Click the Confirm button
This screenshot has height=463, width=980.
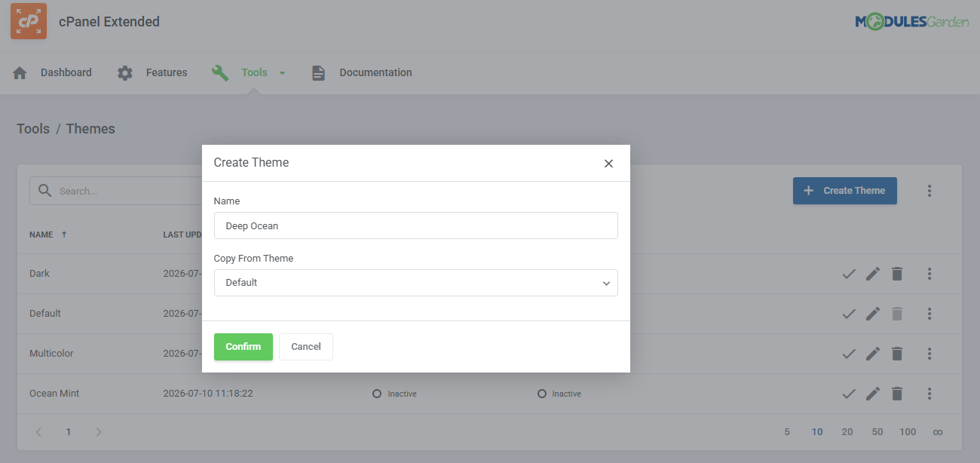(x=243, y=347)
